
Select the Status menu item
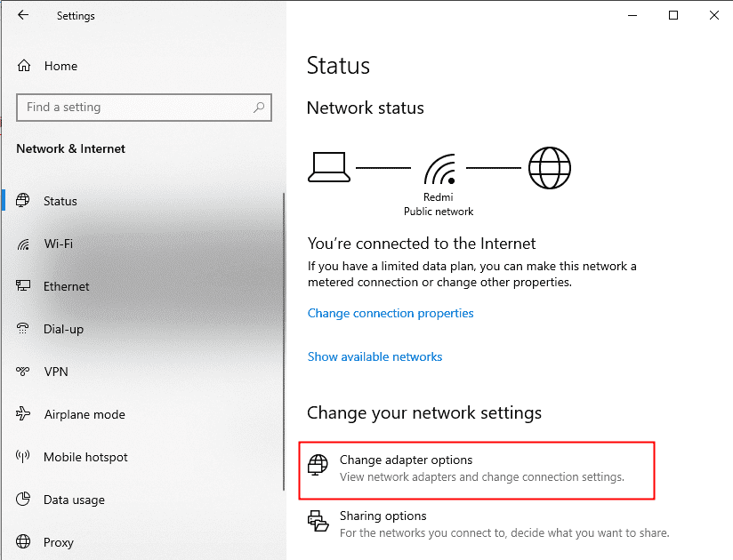(x=60, y=201)
